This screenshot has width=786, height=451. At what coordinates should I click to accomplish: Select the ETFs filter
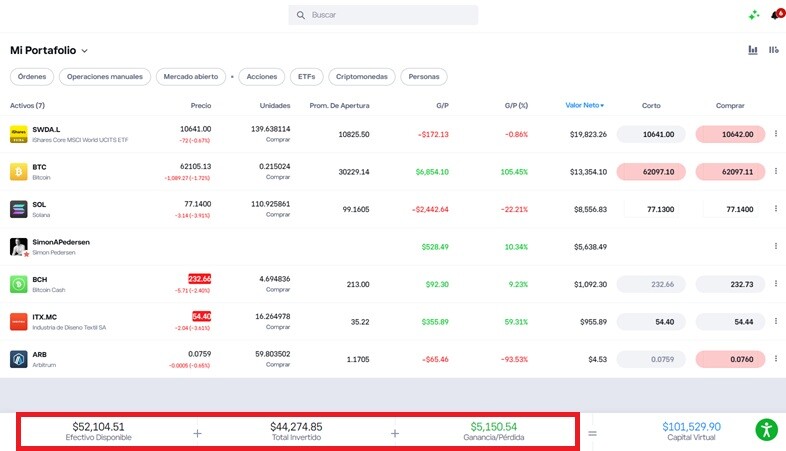[x=307, y=77]
